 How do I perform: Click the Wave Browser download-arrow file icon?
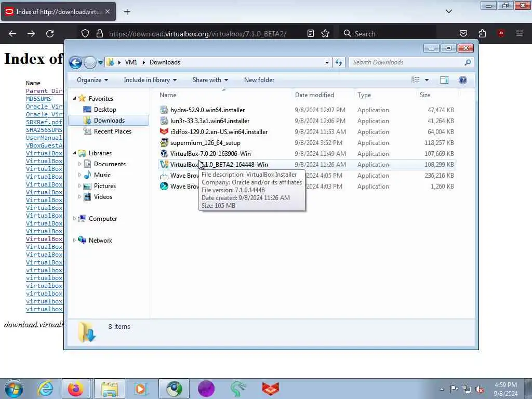pos(164,176)
